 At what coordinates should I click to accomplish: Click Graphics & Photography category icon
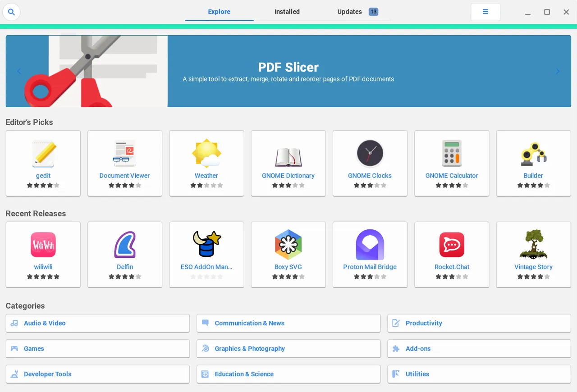205,349
